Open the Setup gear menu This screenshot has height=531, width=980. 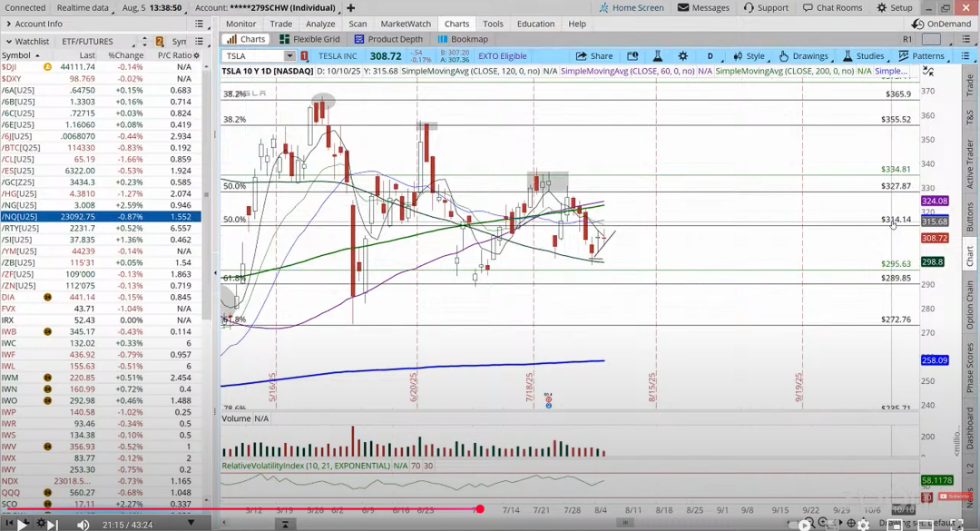895,7
